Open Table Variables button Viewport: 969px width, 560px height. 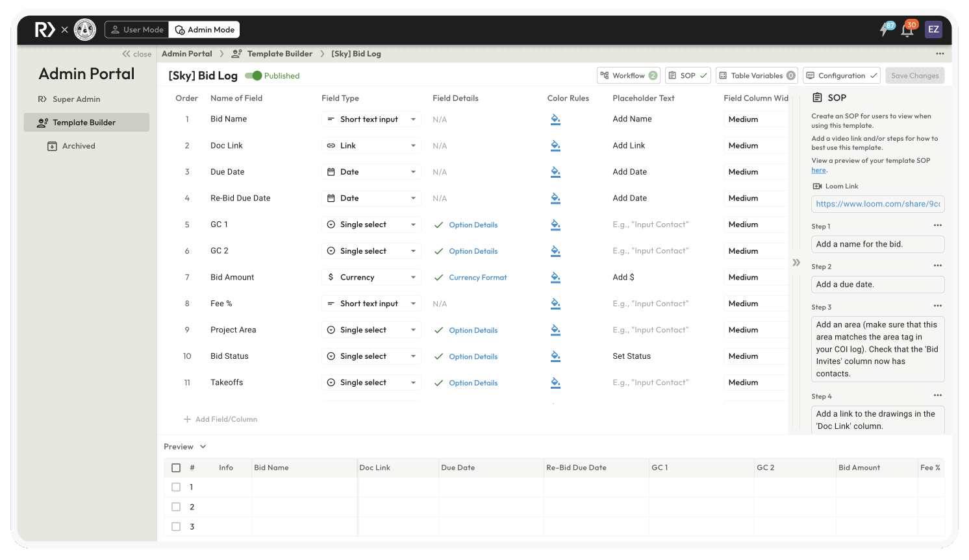coord(757,76)
